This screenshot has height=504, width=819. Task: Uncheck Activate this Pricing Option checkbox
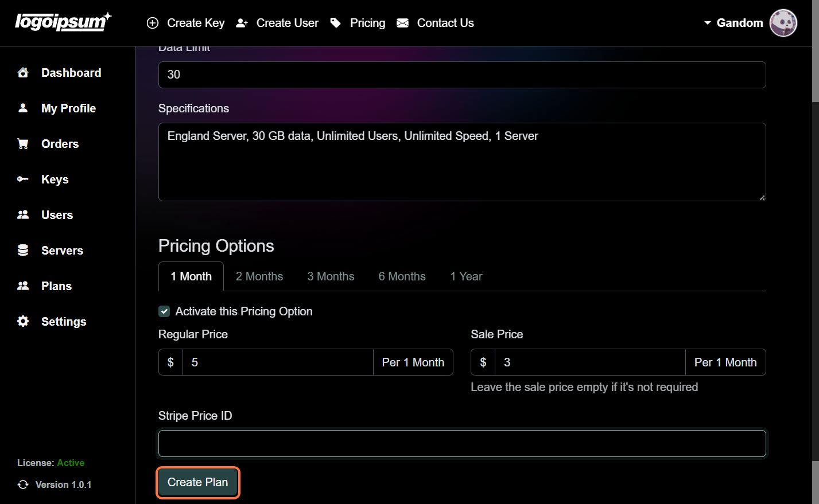pyautogui.click(x=164, y=311)
